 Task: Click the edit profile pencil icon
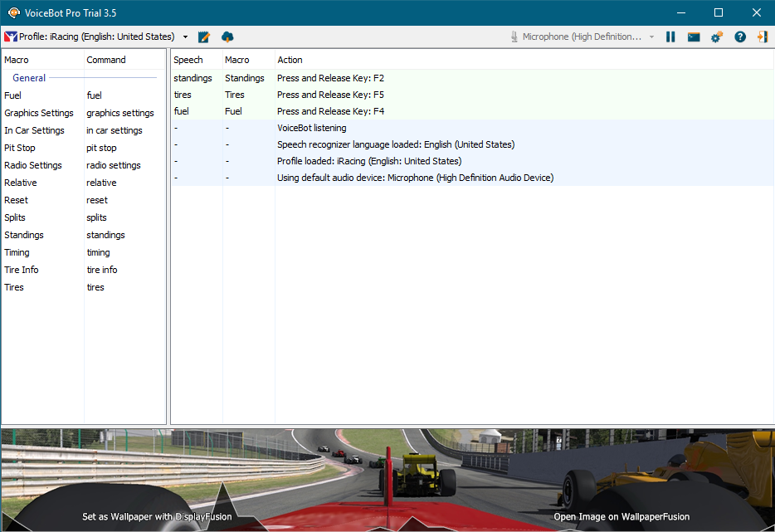pyautogui.click(x=204, y=37)
